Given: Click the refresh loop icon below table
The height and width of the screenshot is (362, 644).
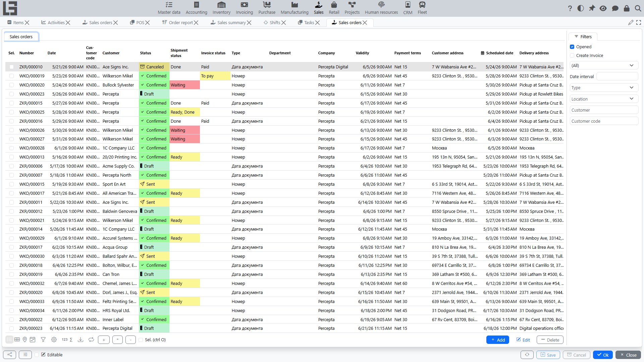Looking at the screenshot, I should (x=91, y=340).
